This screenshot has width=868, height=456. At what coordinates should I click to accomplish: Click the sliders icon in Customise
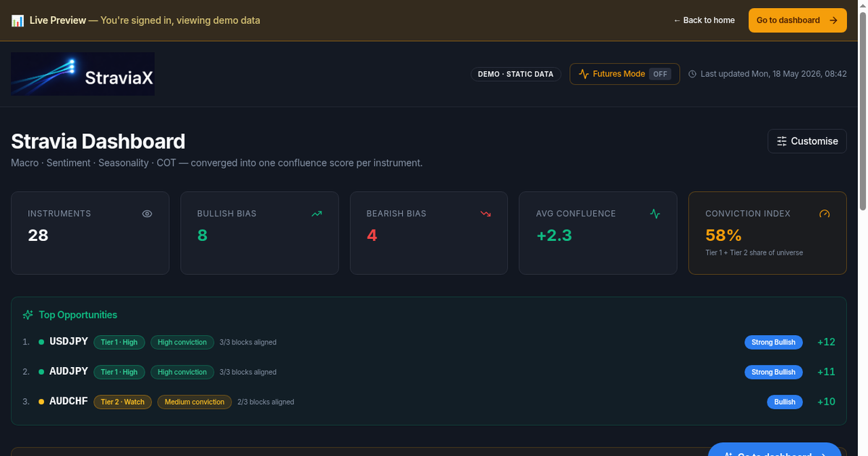point(782,141)
